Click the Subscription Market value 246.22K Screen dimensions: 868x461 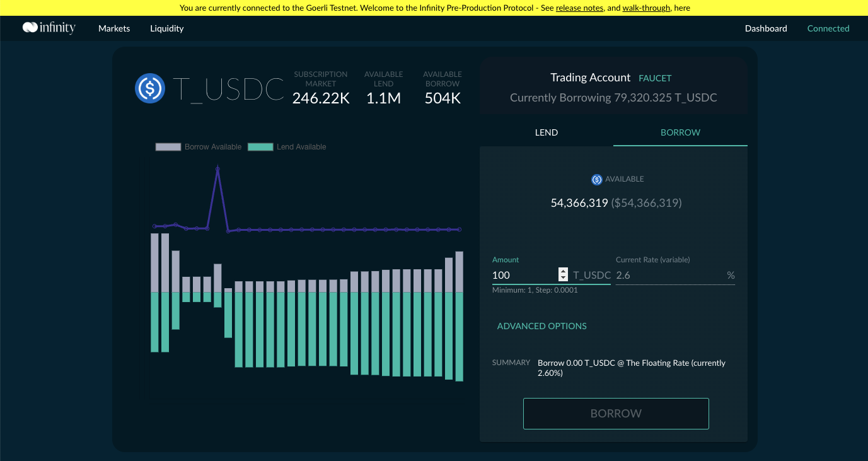321,98
